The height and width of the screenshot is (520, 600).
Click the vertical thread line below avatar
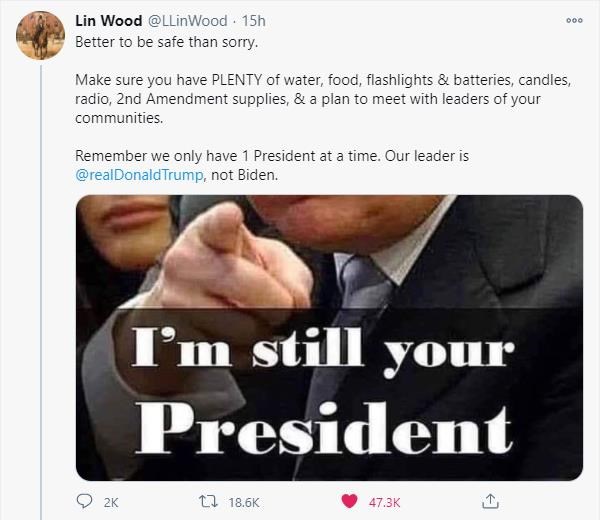(41, 292)
